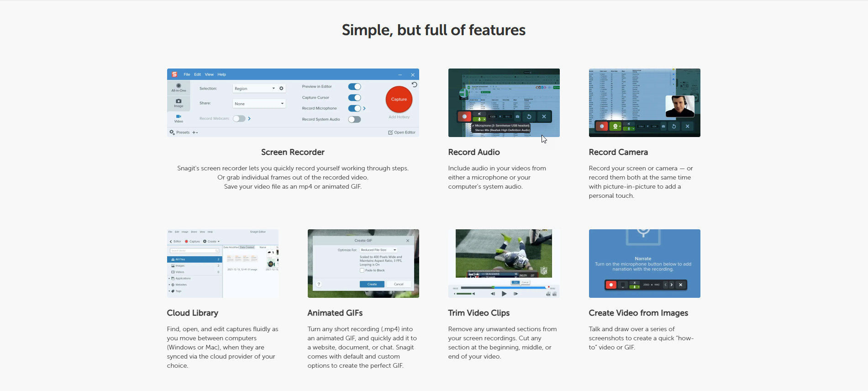Toggle Preview in Editor switch
The width and height of the screenshot is (868, 391).
coord(354,87)
